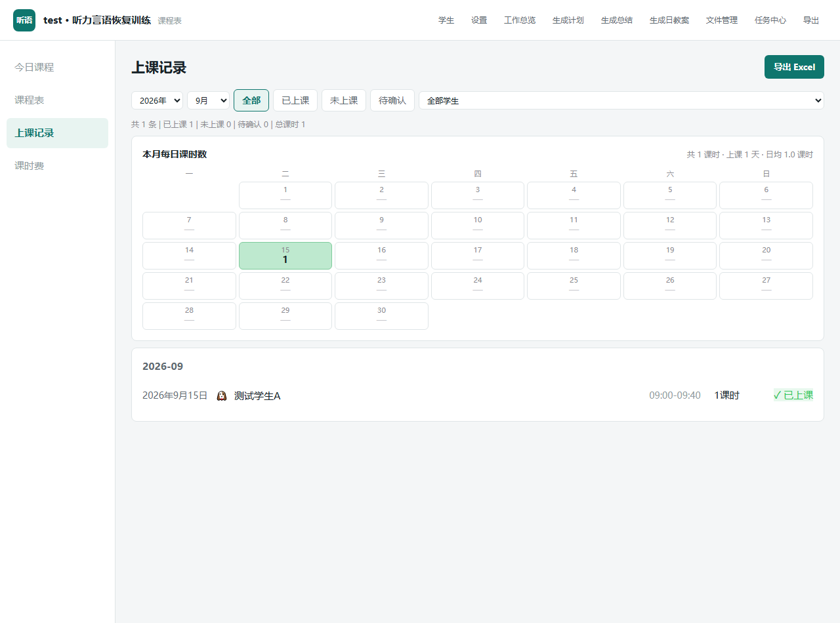Open the year dropdown showing 2026年
Screen dimensions: 840x623
(x=157, y=100)
